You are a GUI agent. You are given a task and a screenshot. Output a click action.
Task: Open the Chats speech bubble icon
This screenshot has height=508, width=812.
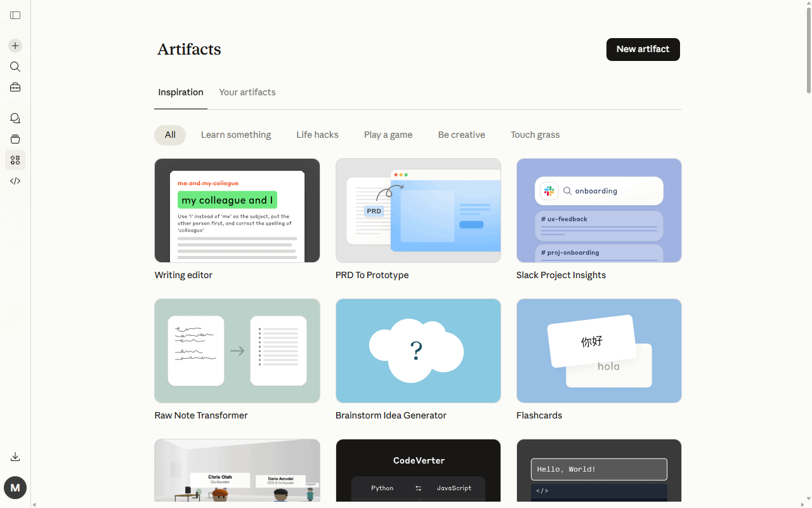(x=15, y=118)
